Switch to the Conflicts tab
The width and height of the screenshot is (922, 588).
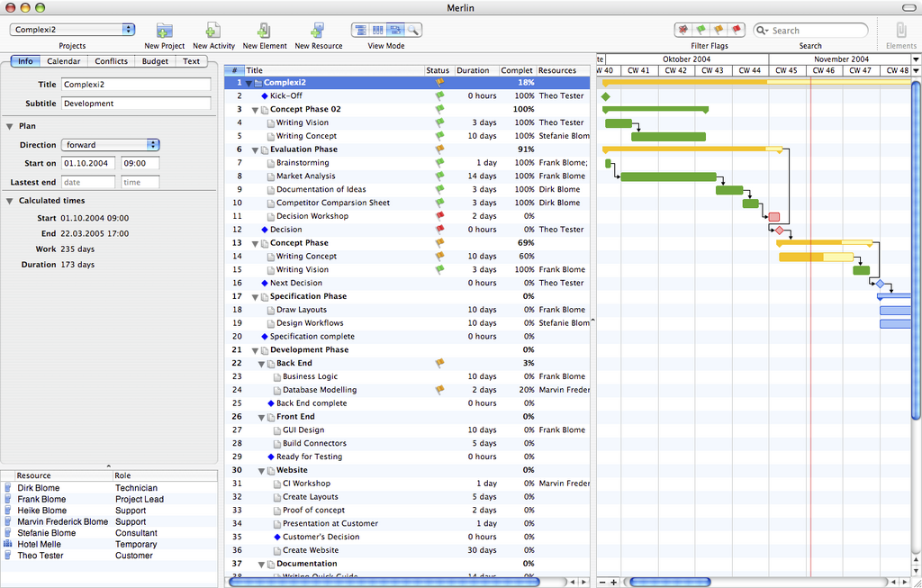(x=112, y=61)
